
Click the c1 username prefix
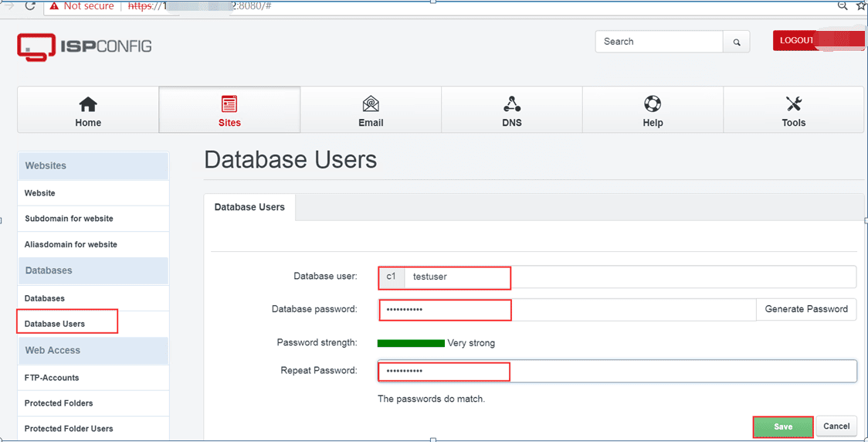pyautogui.click(x=392, y=277)
